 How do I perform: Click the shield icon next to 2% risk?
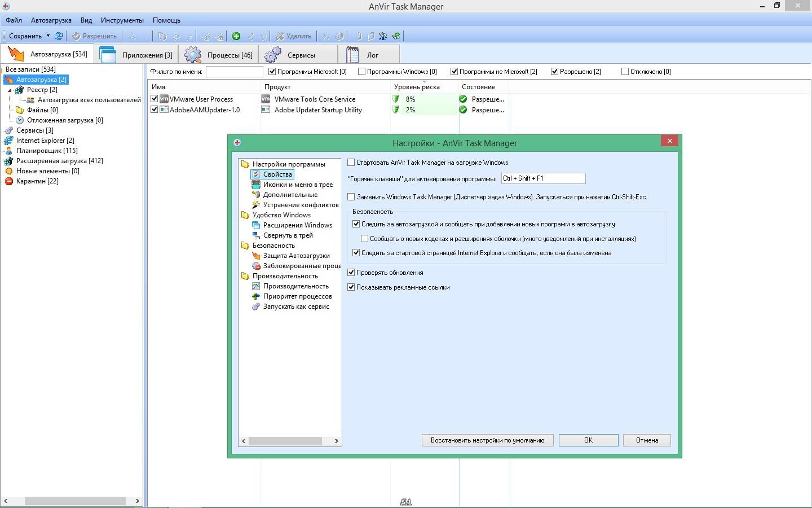pos(396,110)
